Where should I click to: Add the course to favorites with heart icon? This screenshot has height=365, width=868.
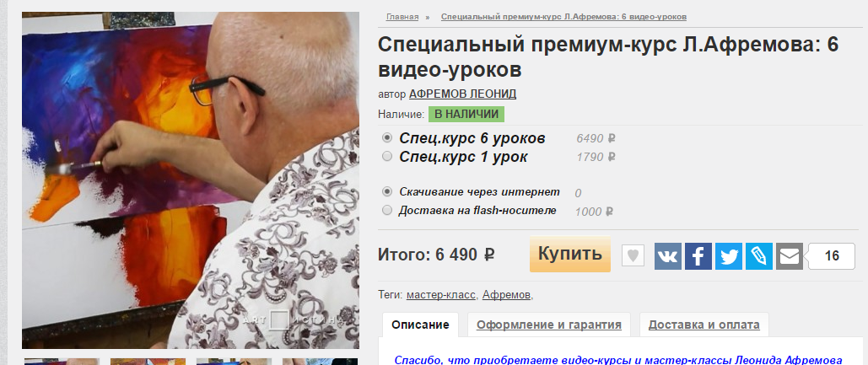pyautogui.click(x=633, y=255)
